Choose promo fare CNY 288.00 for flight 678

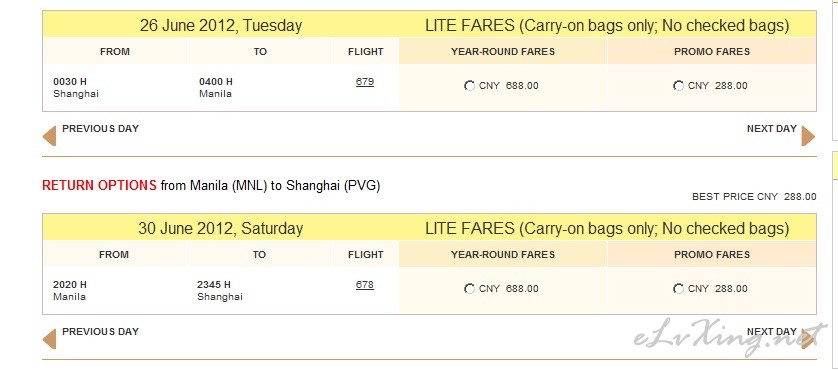pyautogui.click(x=678, y=289)
